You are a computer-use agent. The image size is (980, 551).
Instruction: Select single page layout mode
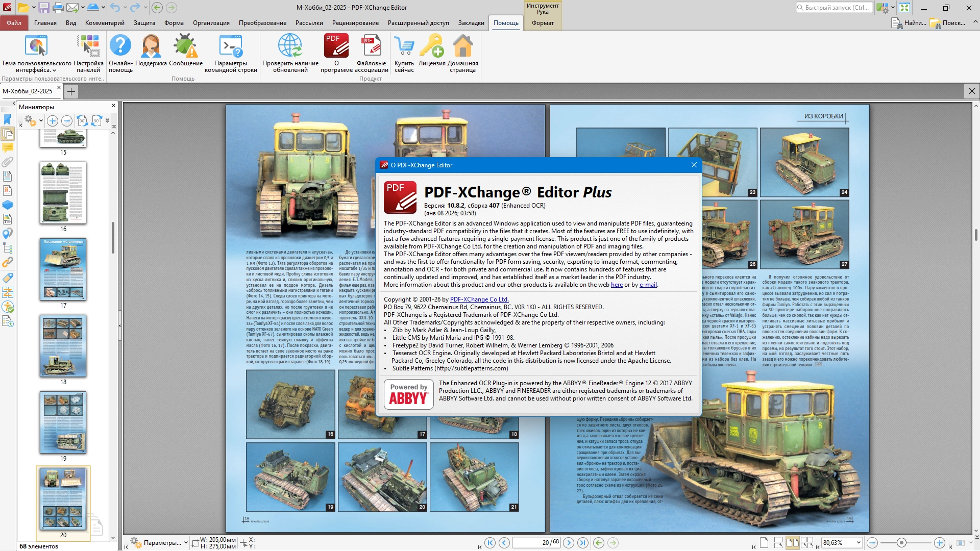tap(764, 543)
